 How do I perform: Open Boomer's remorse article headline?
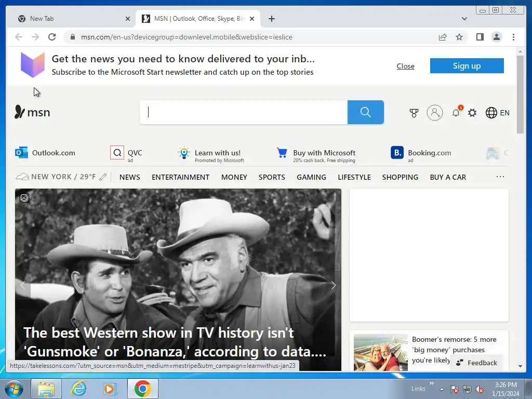coord(454,350)
